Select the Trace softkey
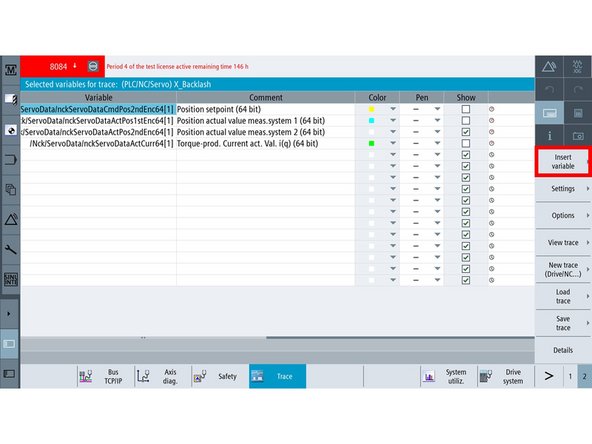592x444 pixels. pyautogui.click(x=278, y=376)
